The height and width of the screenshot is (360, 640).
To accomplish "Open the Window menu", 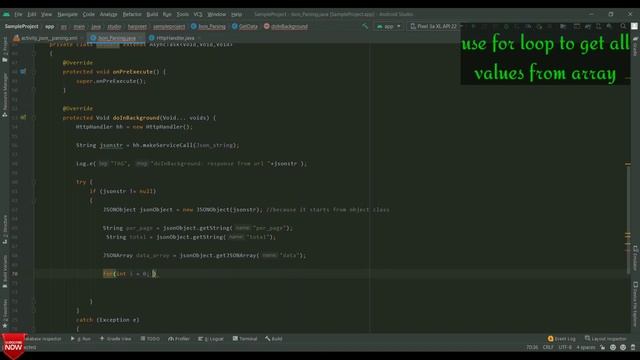I will (x=216, y=14).
